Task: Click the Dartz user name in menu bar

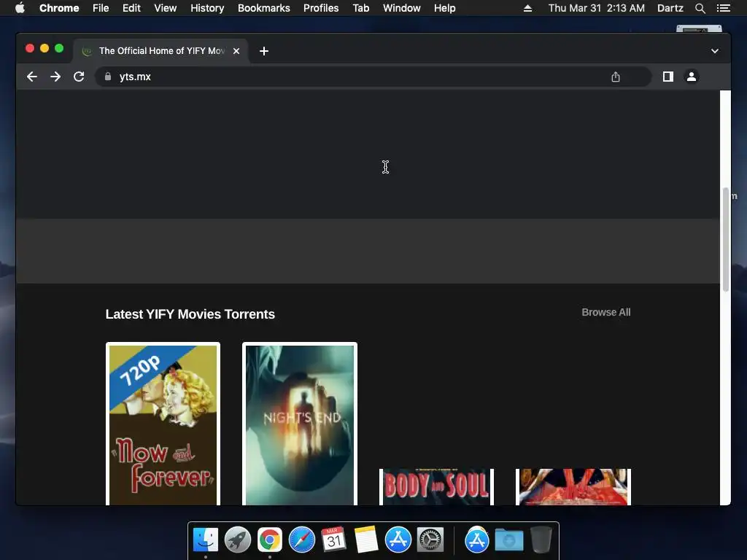Action: pyautogui.click(x=670, y=8)
